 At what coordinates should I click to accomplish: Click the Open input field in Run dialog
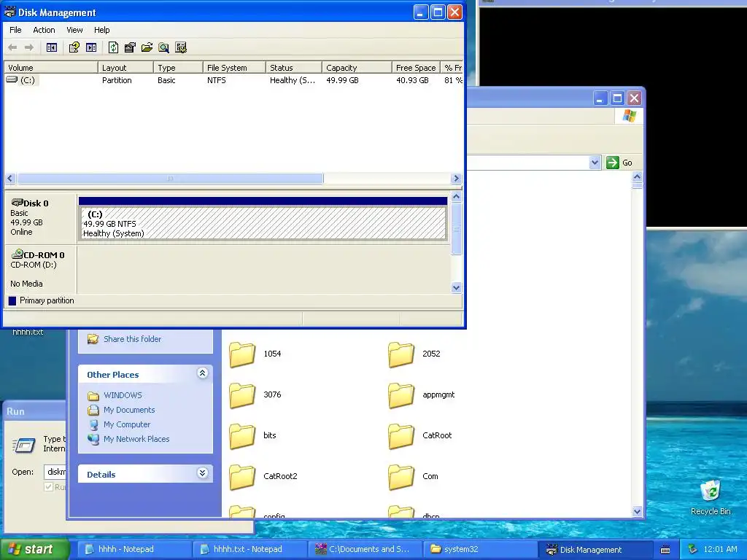[x=55, y=472]
